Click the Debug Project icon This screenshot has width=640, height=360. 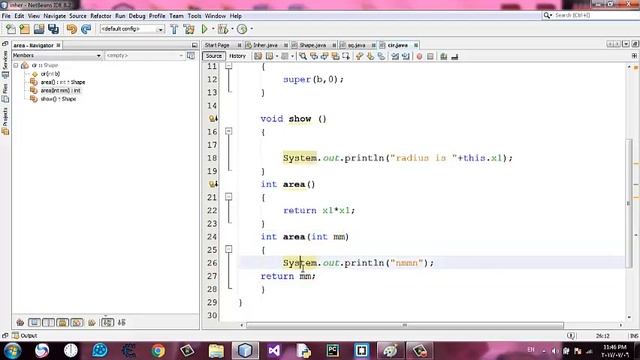point(223,29)
